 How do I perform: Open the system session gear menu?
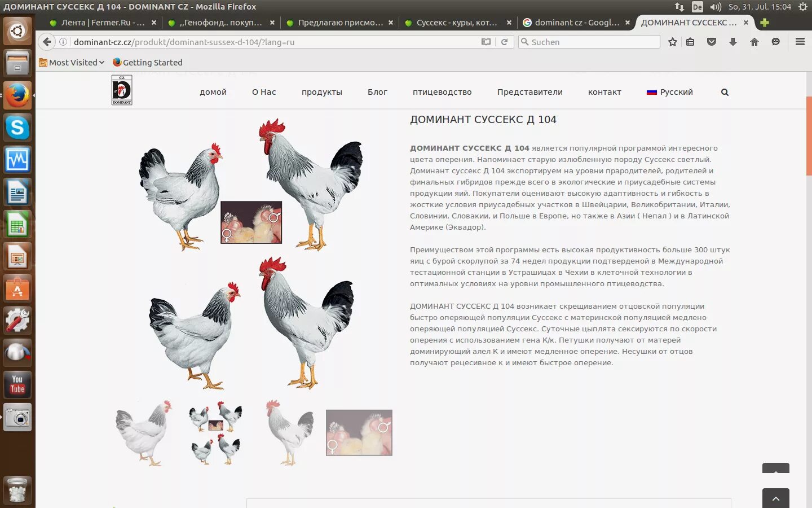[x=803, y=7]
